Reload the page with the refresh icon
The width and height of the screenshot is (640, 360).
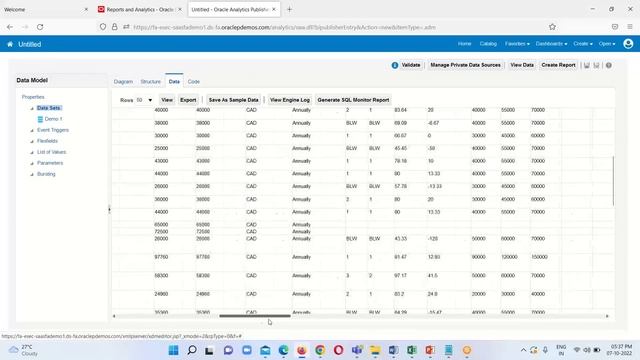(x=40, y=27)
